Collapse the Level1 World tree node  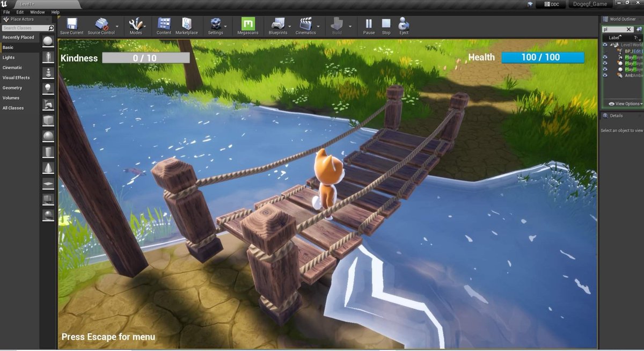(611, 45)
